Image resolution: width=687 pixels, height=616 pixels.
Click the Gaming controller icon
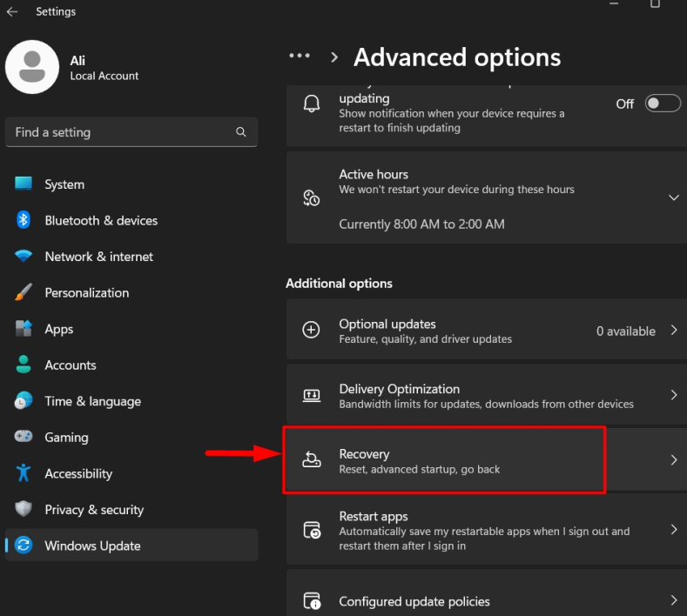click(x=24, y=438)
